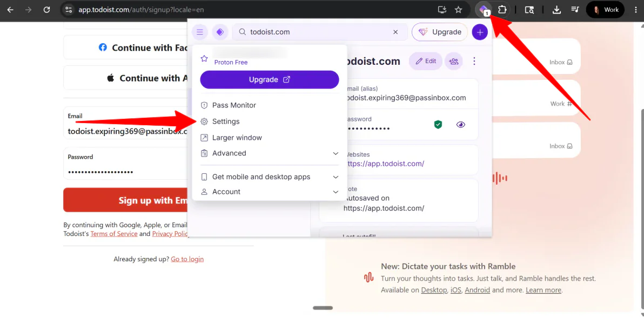Open the iOS link
Image resolution: width=644 pixels, height=318 pixels.
pos(456,290)
